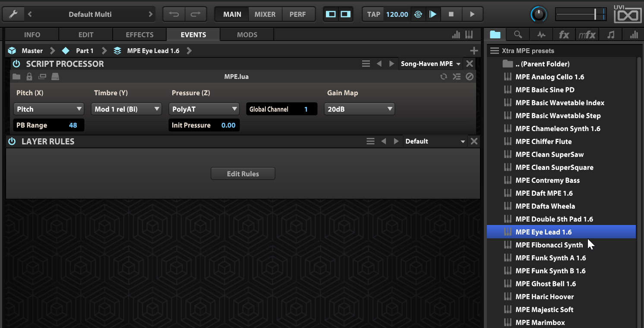This screenshot has width=644, height=328.
Task: Open the MODS tab
Action: click(x=247, y=34)
